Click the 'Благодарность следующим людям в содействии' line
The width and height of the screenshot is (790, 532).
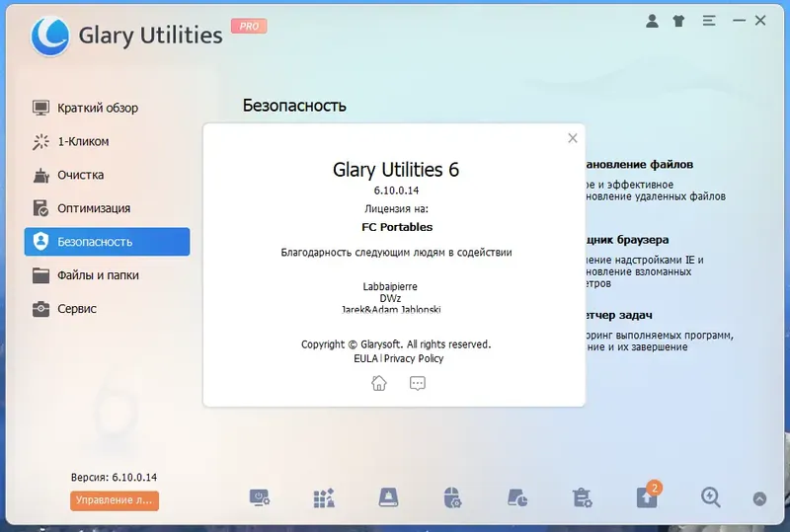pos(396,253)
